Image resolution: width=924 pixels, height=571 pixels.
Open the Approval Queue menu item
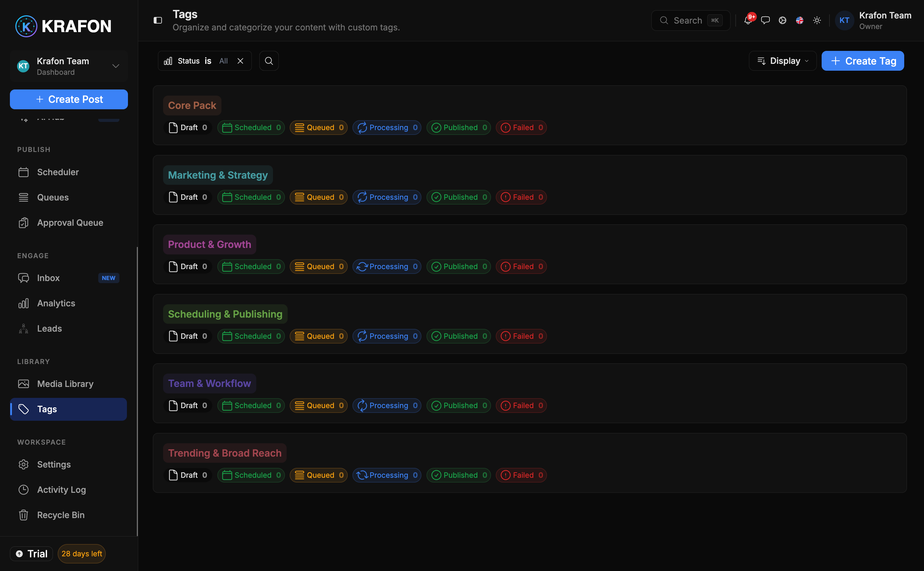(x=69, y=223)
